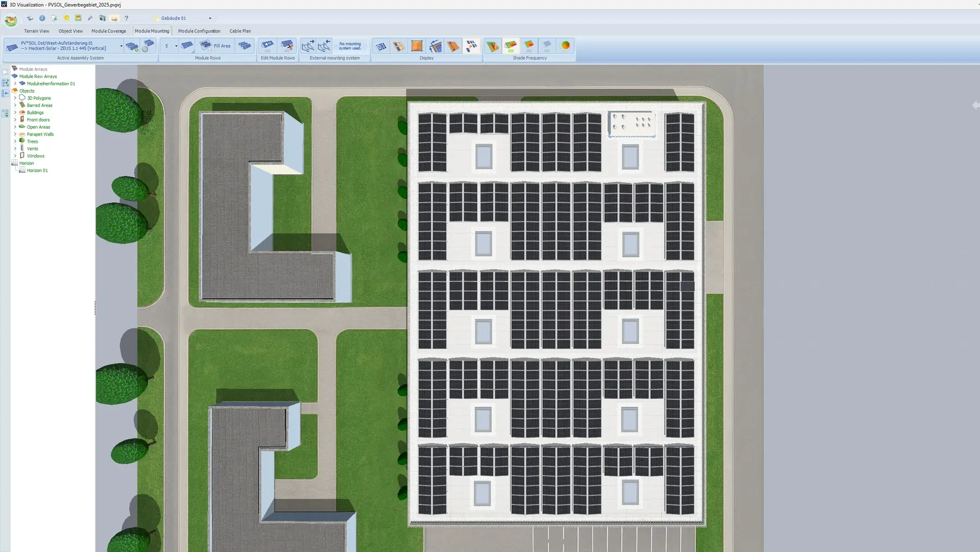Toggle the spread modules display option
This screenshot has width=980, height=552.
[472, 46]
